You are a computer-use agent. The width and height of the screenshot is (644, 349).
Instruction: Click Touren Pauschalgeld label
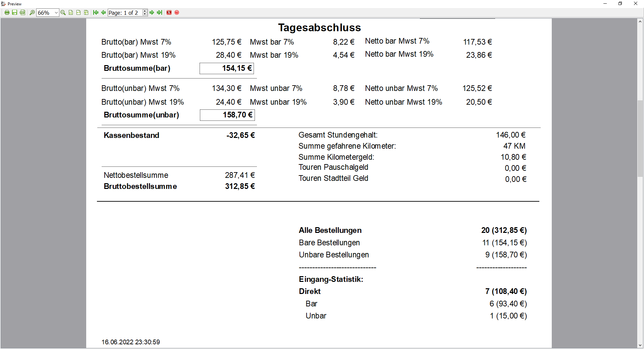[x=333, y=167]
